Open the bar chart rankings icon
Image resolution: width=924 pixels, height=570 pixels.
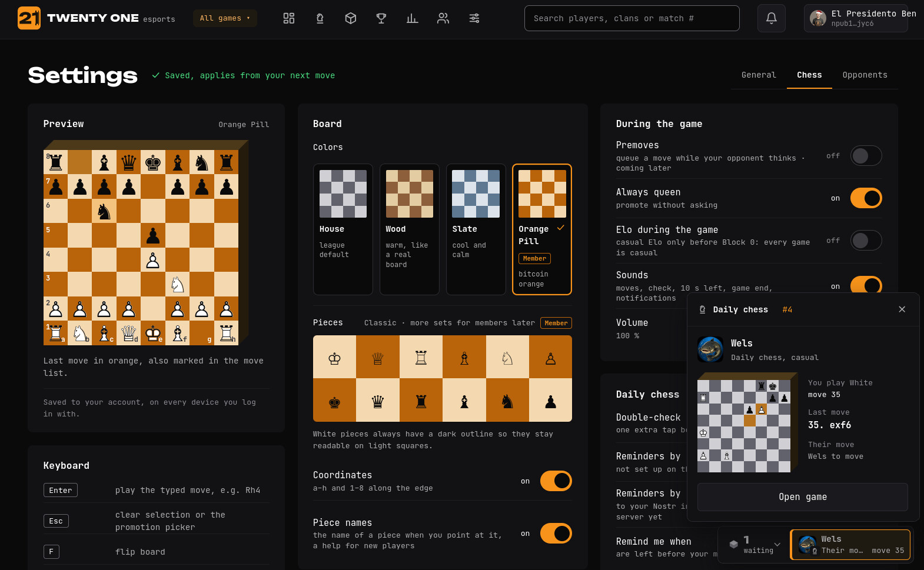(x=412, y=18)
